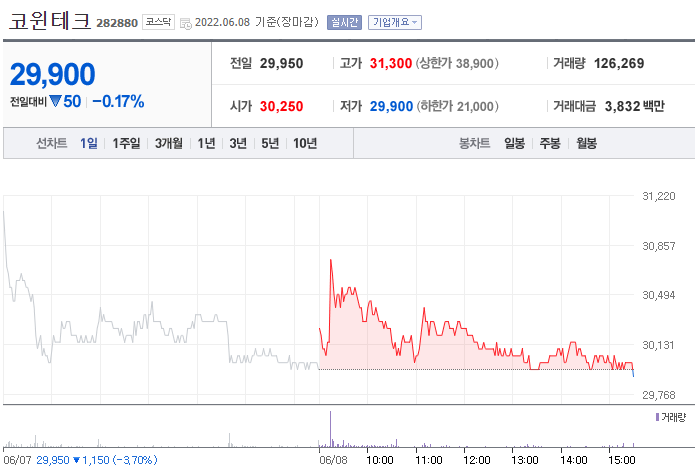695x474 pixels.
Task: Click the 거래량 value 126,269
Action: (619, 63)
